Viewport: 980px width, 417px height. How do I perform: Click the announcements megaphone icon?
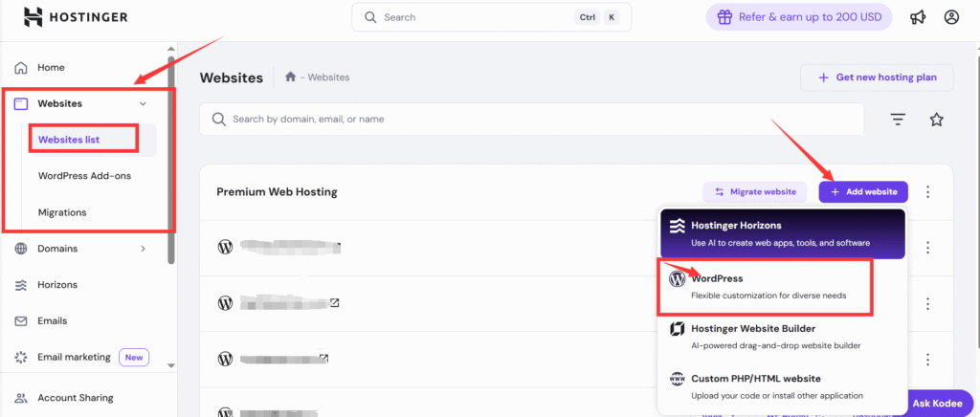pyautogui.click(x=918, y=17)
